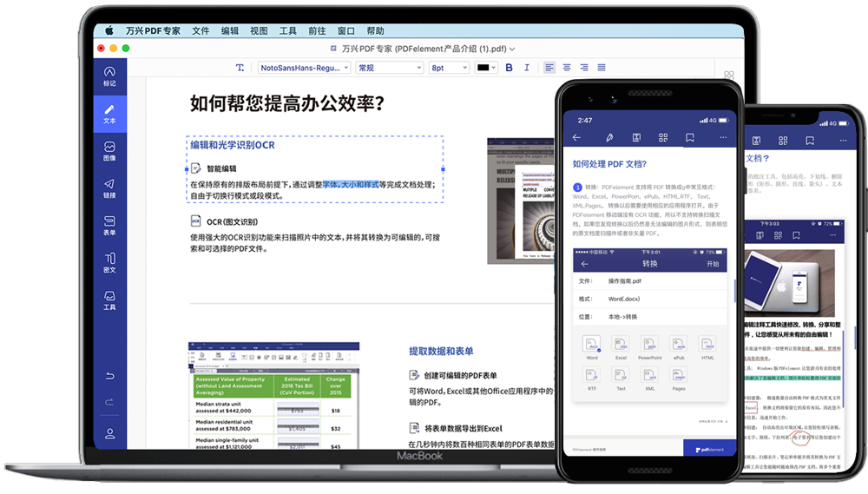Open the 表单 form tool in sidebar
868x494 pixels.
(109, 226)
